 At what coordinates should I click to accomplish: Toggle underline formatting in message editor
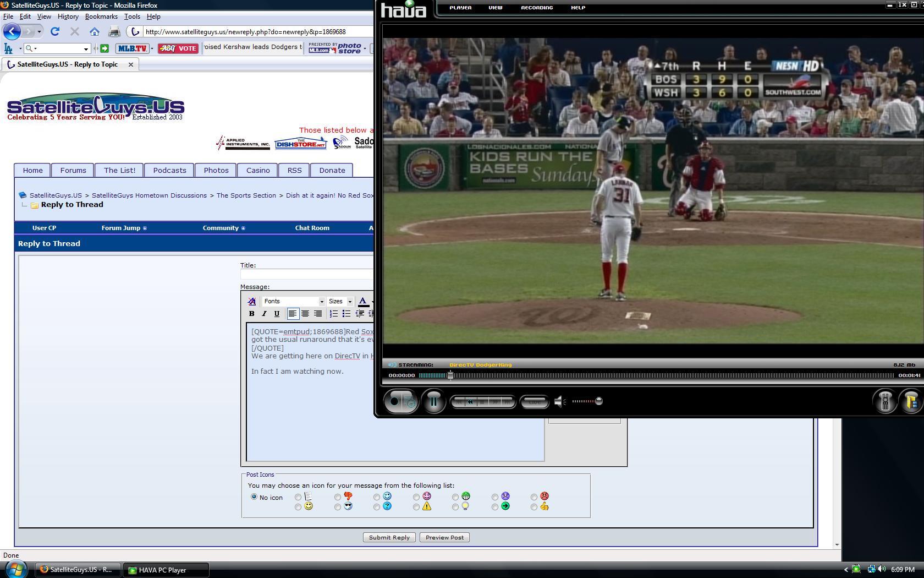point(277,314)
